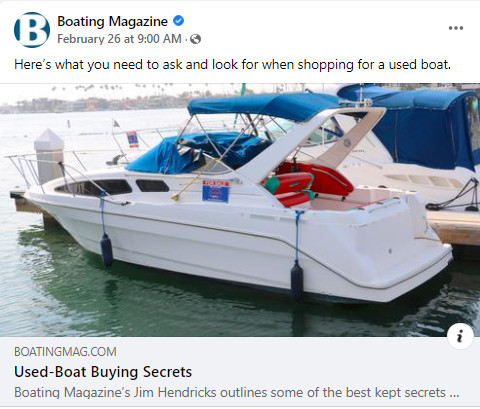Click the February 26 at 9:00 AM timestamp
Image resolution: width=480 pixels, height=409 pixels.
pyautogui.click(x=119, y=39)
